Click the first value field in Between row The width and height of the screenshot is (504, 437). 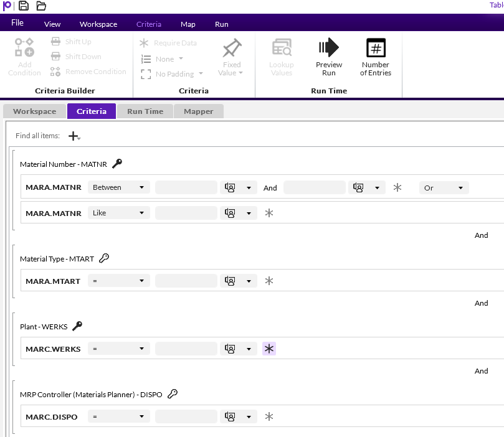click(186, 187)
